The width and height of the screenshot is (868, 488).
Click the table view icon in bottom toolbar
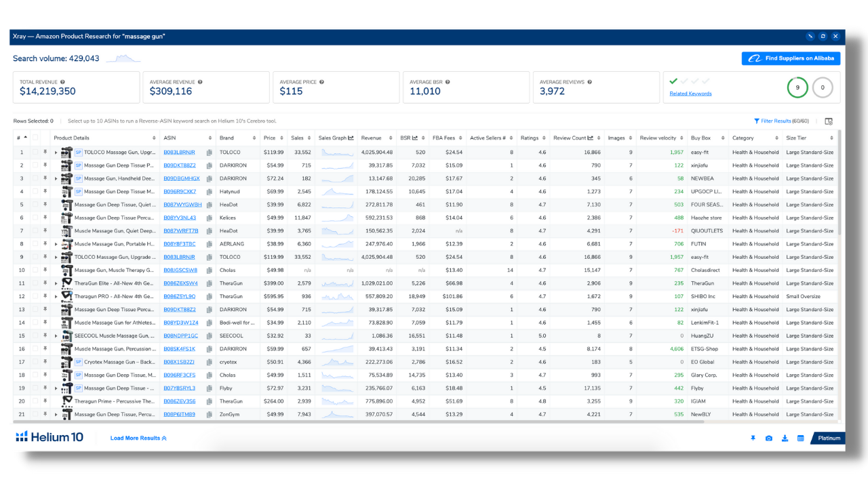800,438
